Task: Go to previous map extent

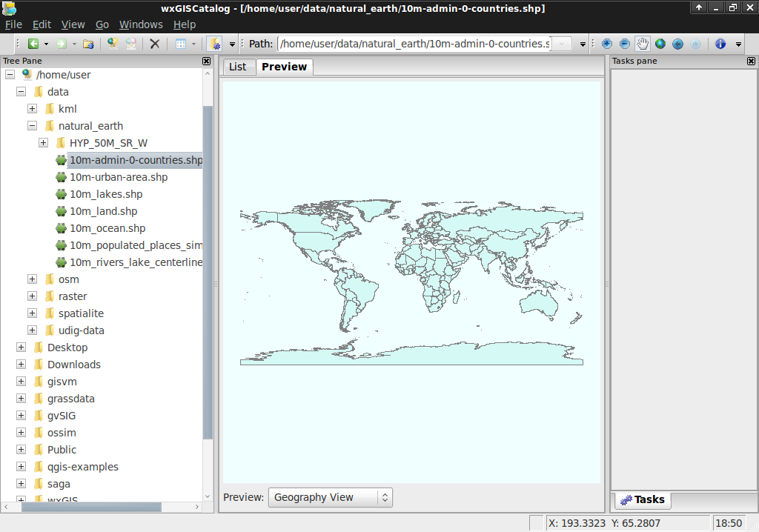Action: pos(678,43)
